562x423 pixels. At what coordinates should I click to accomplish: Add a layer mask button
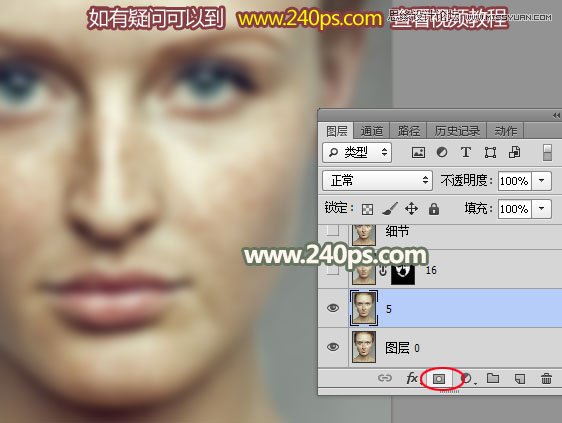[439, 379]
